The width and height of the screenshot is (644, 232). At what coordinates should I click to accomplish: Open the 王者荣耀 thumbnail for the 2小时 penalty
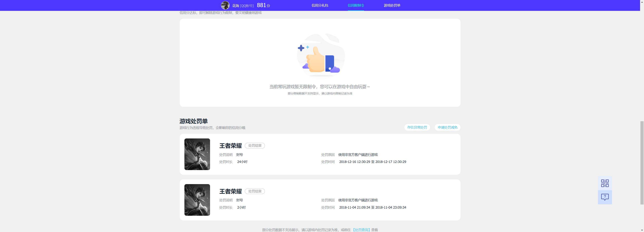(x=197, y=200)
